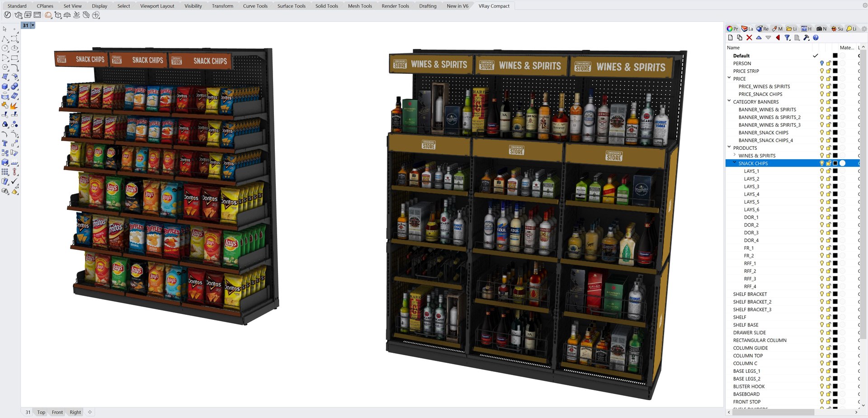Select the arrow pointer tool in left toolbar
Image resolution: width=868 pixels, height=418 pixels.
[x=5, y=29]
